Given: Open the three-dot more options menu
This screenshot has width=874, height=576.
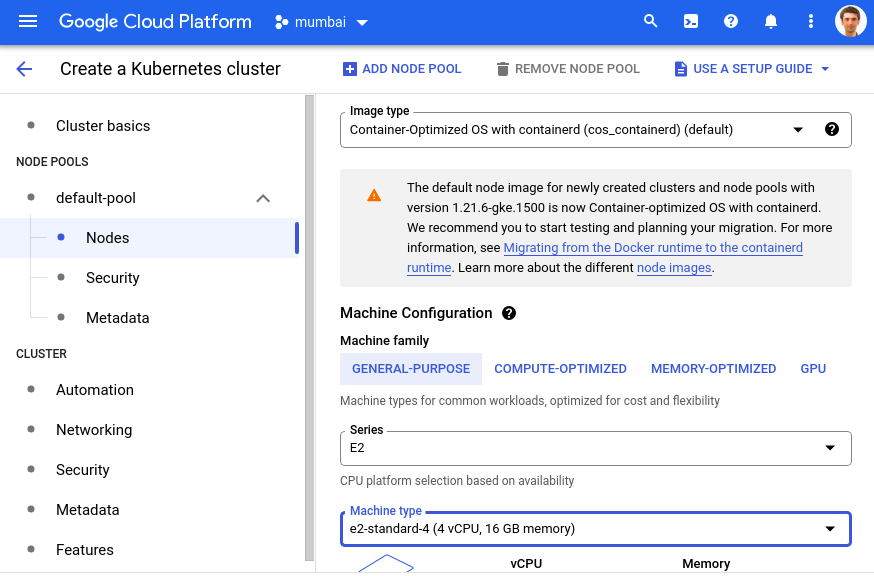Looking at the screenshot, I should (x=810, y=22).
